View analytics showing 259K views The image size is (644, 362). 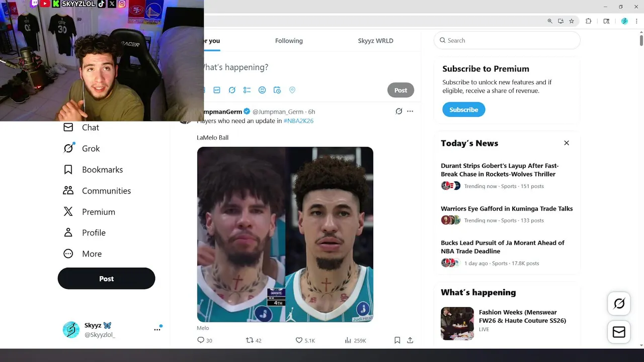pos(355,340)
